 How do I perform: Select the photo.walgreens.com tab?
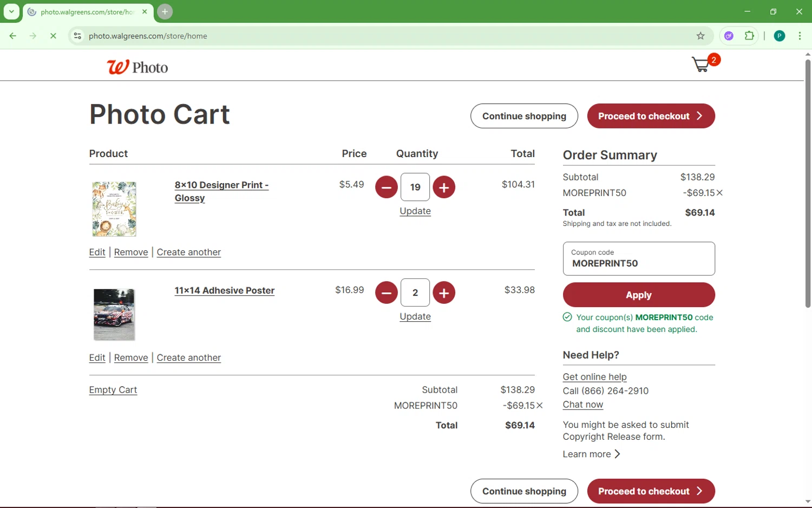coord(88,12)
